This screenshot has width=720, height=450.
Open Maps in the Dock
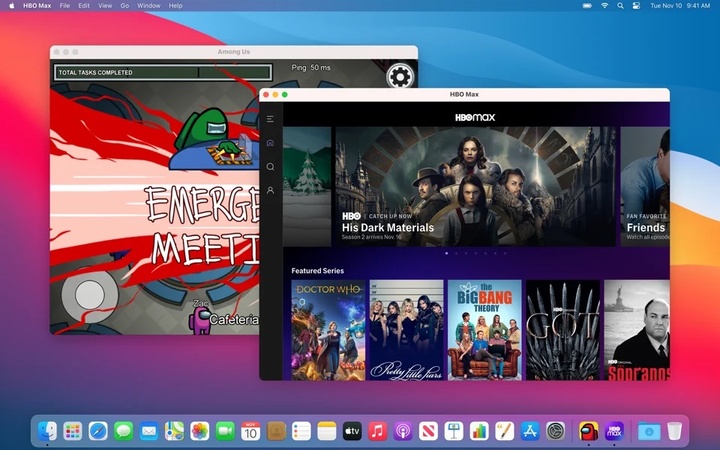click(174, 431)
